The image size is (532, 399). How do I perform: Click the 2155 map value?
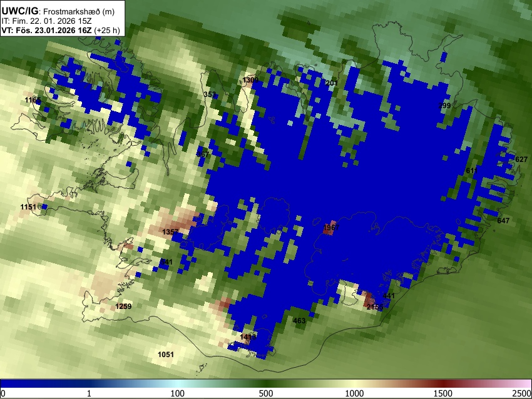tap(375, 307)
